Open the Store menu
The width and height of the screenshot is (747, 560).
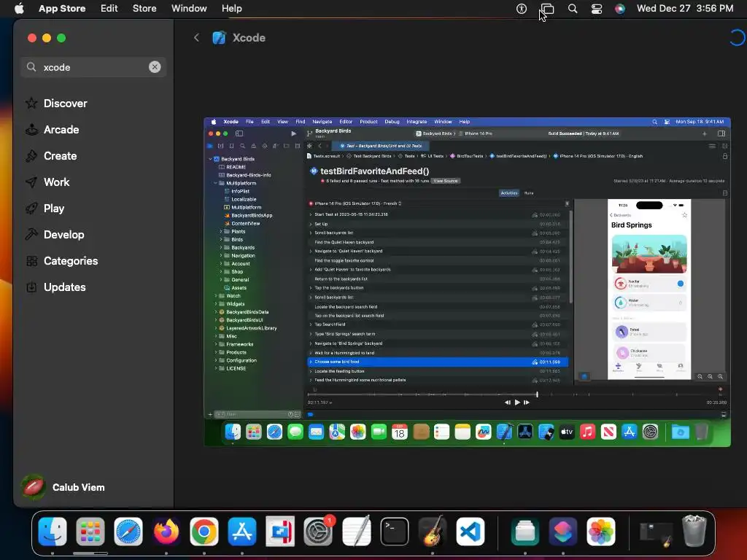pos(144,9)
